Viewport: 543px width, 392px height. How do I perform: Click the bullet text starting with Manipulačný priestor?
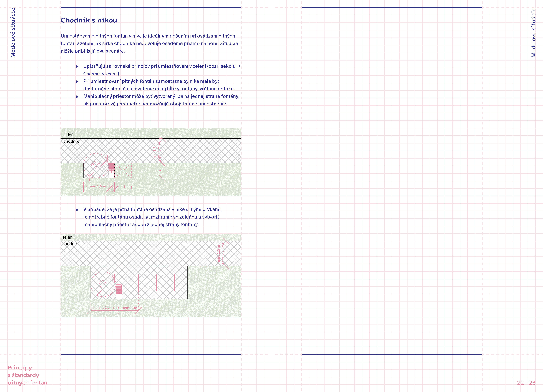(x=161, y=100)
